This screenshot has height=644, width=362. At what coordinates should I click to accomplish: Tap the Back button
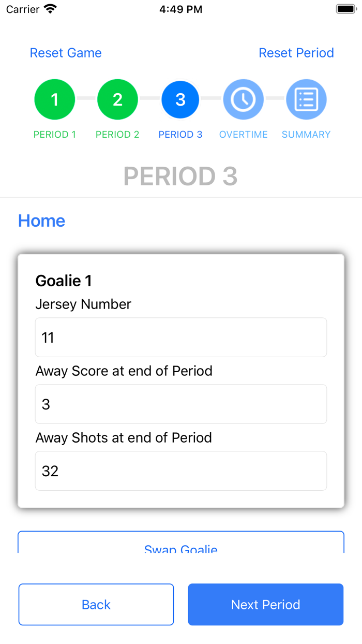pyautogui.click(x=96, y=604)
